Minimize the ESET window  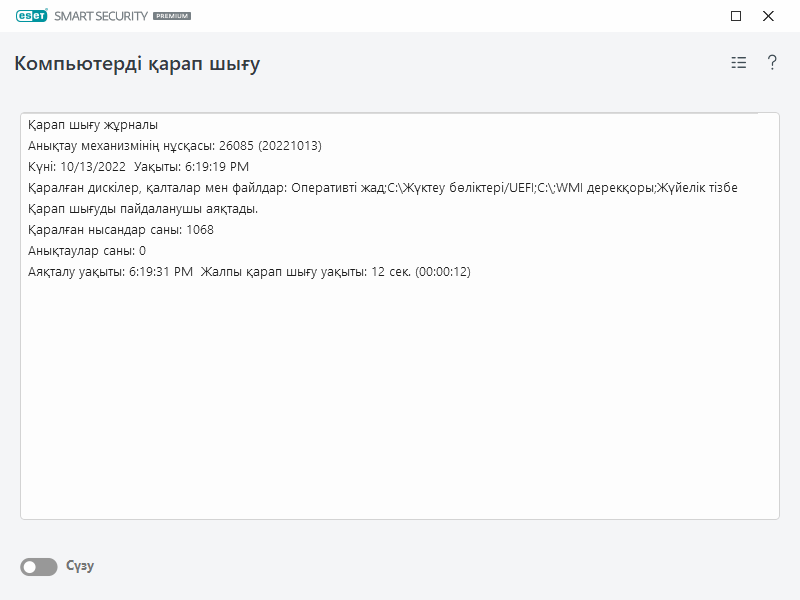tap(737, 16)
